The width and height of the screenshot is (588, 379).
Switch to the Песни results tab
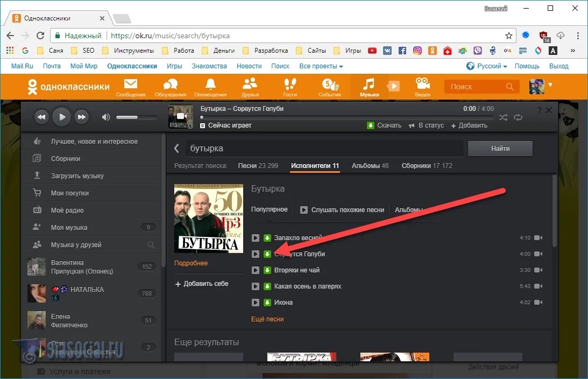258,165
